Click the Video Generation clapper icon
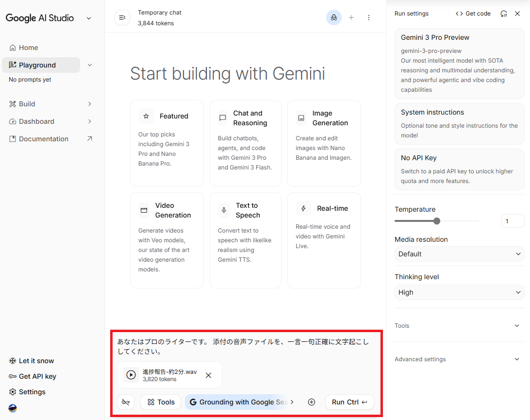530x420 pixels. coord(144,210)
